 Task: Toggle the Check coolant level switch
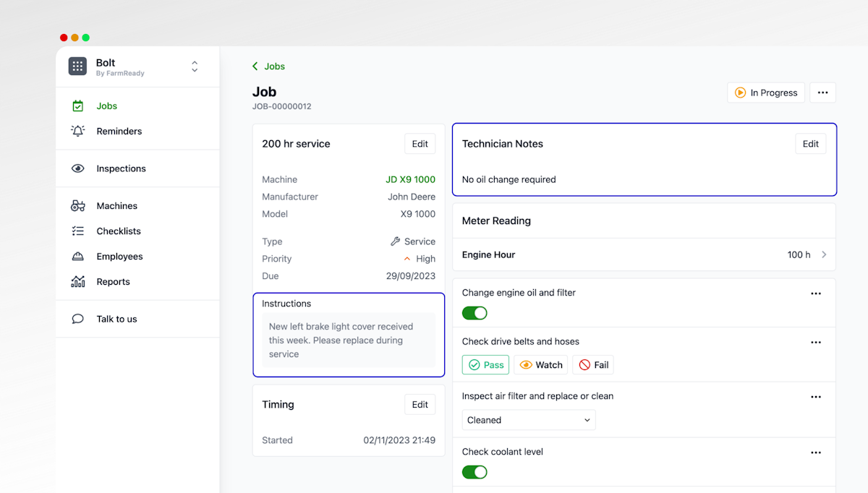click(x=475, y=472)
